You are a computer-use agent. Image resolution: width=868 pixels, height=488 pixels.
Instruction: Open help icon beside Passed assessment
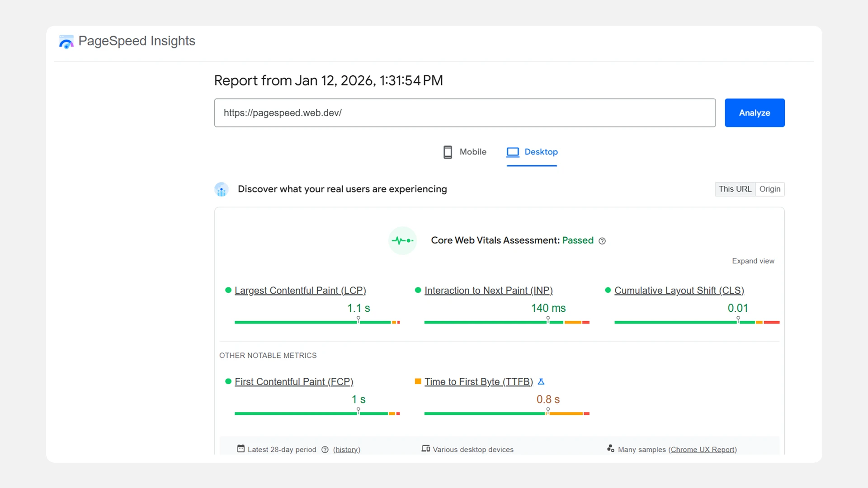pyautogui.click(x=602, y=241)
